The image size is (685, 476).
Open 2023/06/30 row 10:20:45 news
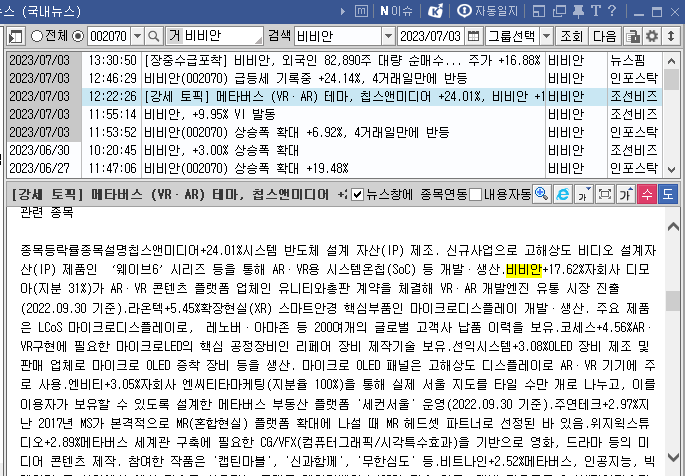point(335,150)
